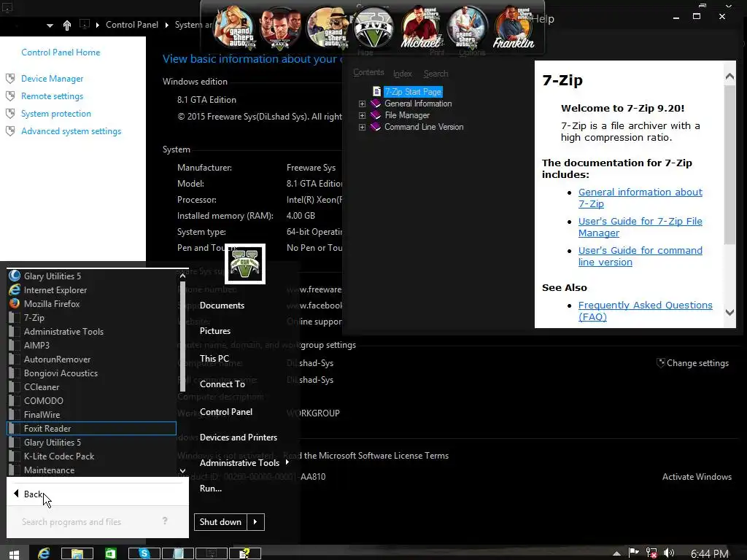
Task: Switch to the Search tab in 7-Zip help
Action: pyautogui.click(x=436, y=74)
